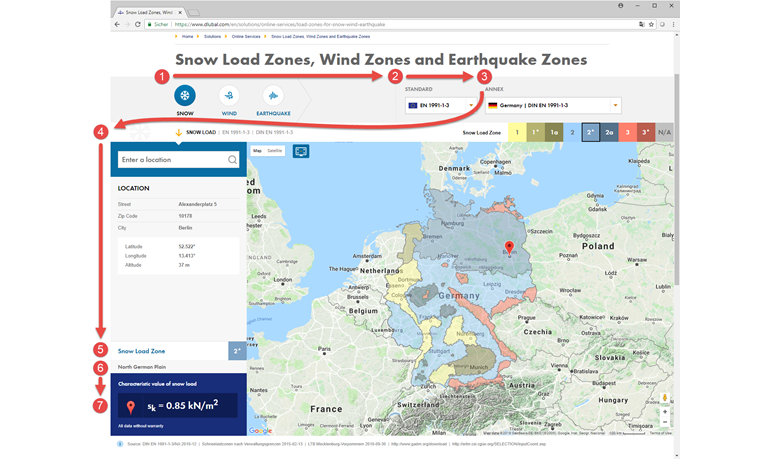The height and width of the screenshot is (459, 760).
Task: Click the 2* zone badge in side panel
Action: (x=238, y=351)
